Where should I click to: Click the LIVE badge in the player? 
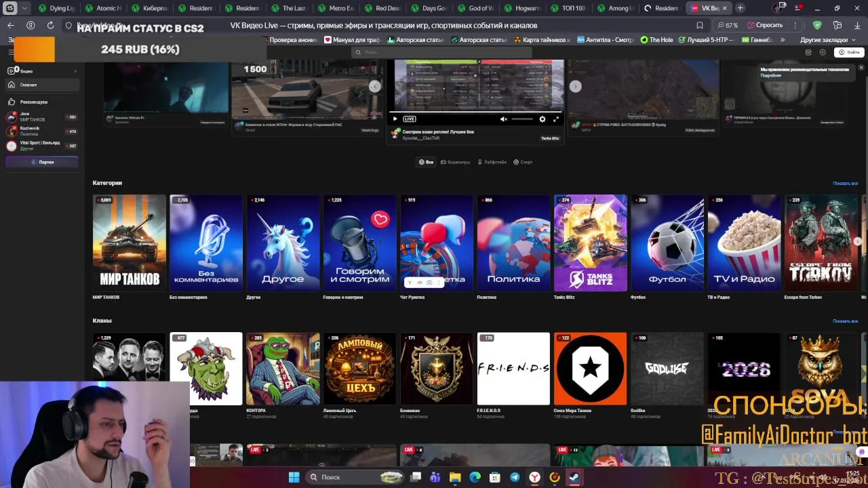[x=410, y=119]
